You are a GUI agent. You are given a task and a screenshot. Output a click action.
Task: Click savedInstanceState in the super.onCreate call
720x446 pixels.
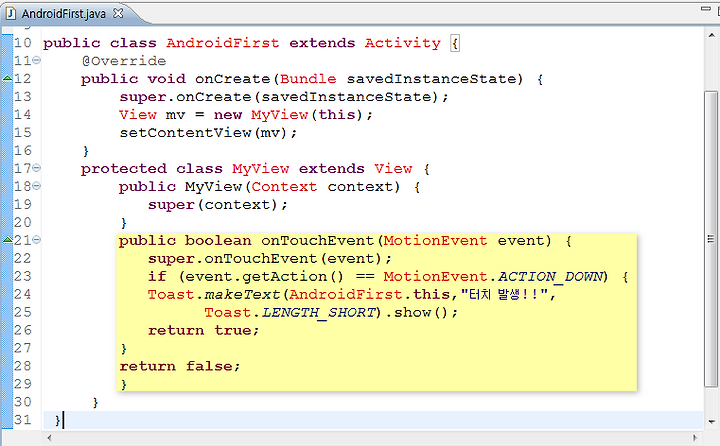click(346, 96)
